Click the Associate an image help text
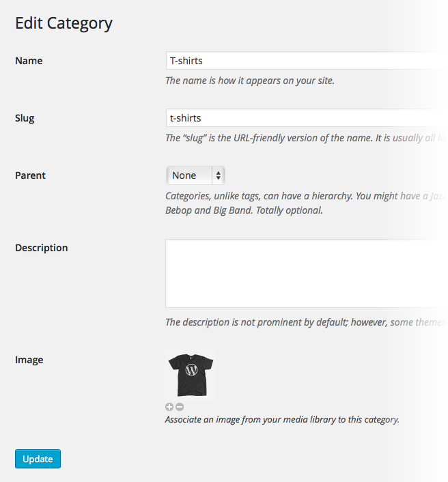Viewport: 448px width, 482px height. [282, 419]
